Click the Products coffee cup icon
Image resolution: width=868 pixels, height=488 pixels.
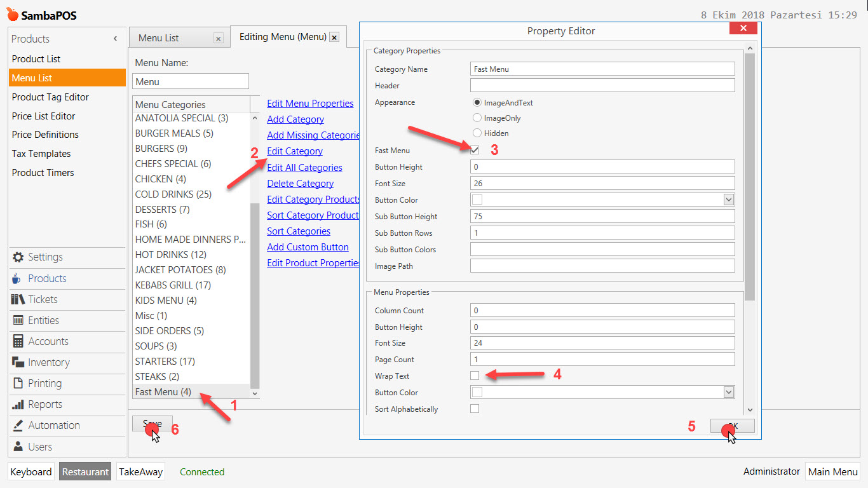[17, 278]
